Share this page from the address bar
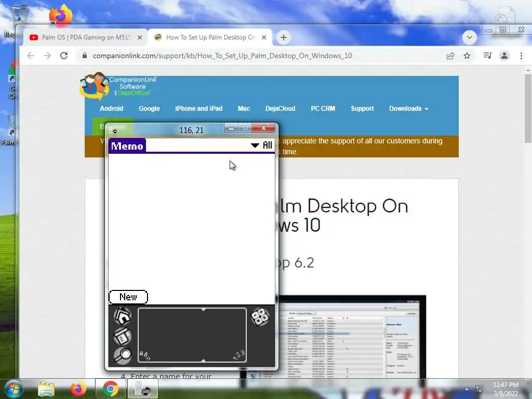Viewport: 532px width, 399px height. (x=450, y=56)
